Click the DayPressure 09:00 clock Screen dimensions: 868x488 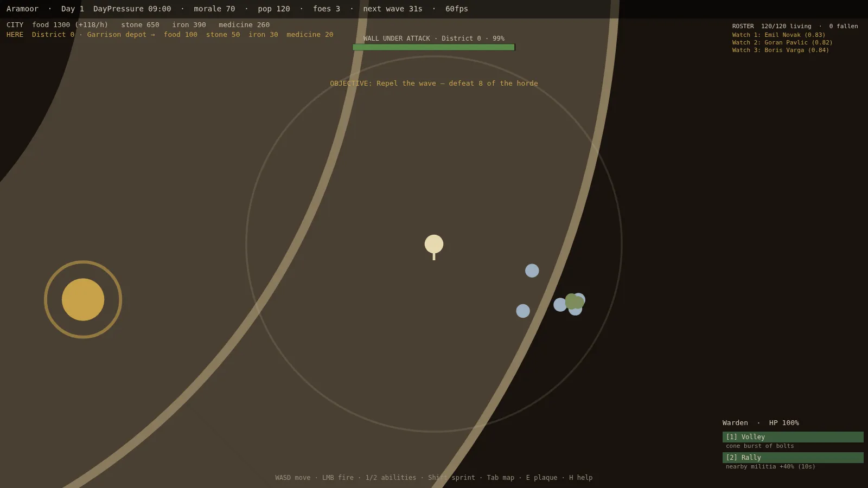(x=132, y=9)
